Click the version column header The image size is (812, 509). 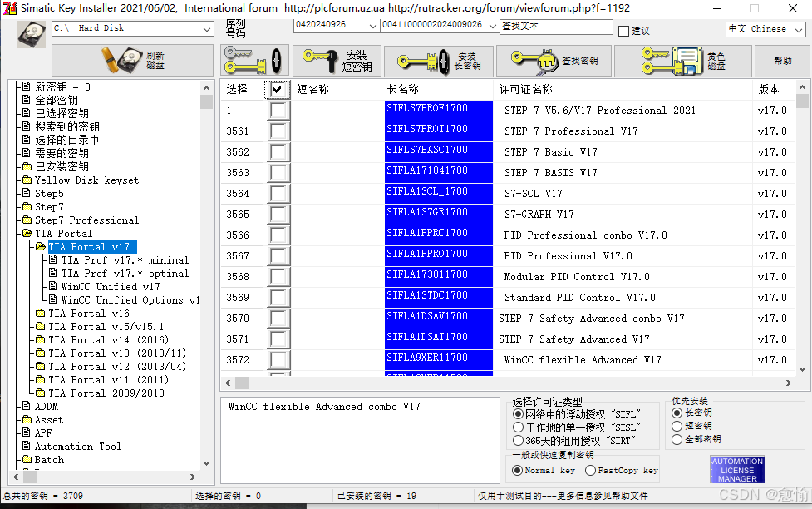(x=774, y=89)
